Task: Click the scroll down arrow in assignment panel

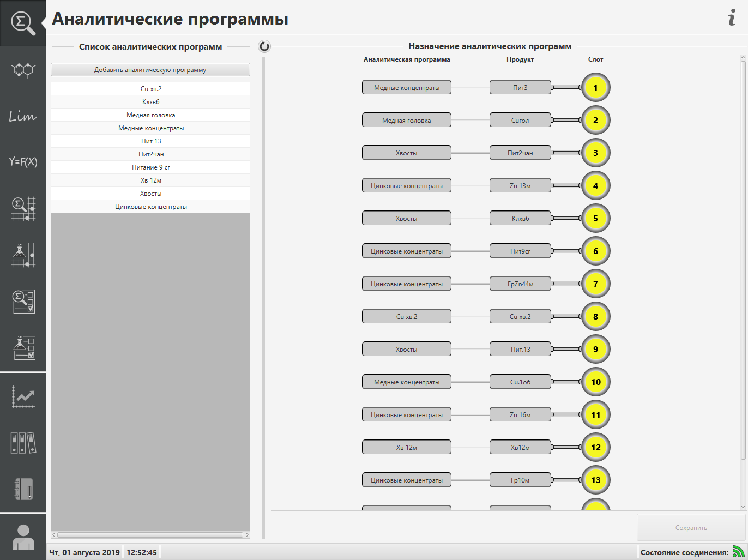Action: click(x=743, y=507)
